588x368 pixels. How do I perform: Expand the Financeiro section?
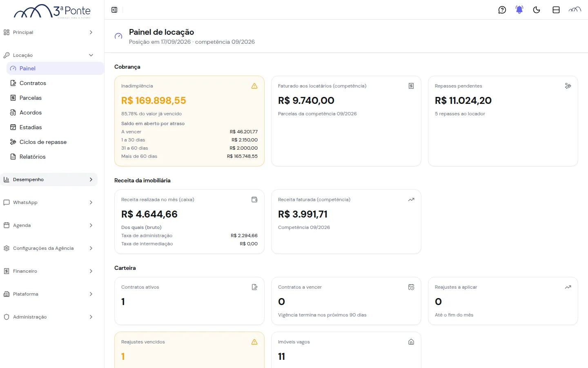(49, 271)
